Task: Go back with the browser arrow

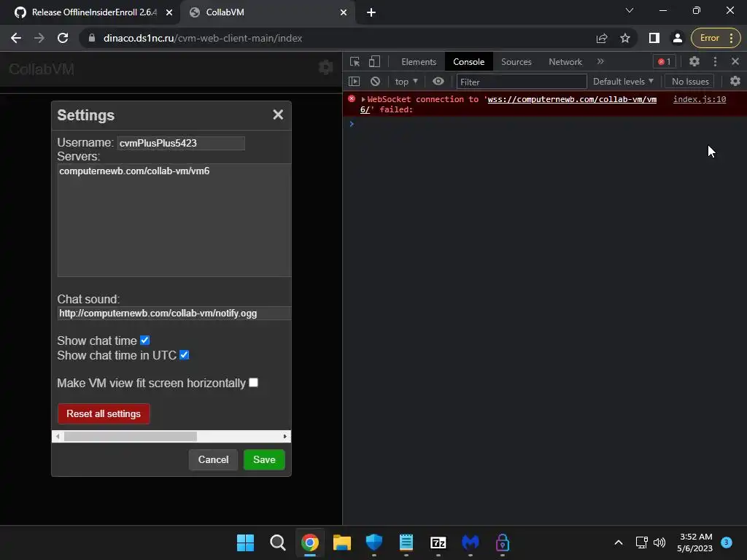Action: click(x=16, y=38)
